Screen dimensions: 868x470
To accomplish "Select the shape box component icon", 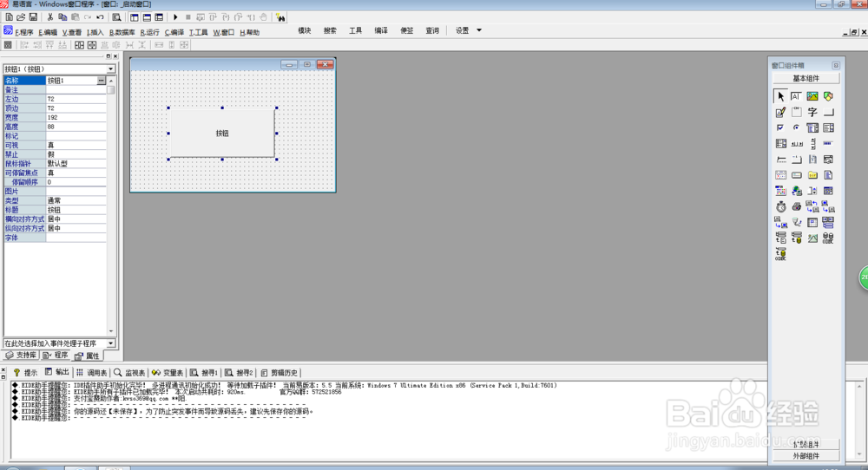I will click(x=828, y=96).
